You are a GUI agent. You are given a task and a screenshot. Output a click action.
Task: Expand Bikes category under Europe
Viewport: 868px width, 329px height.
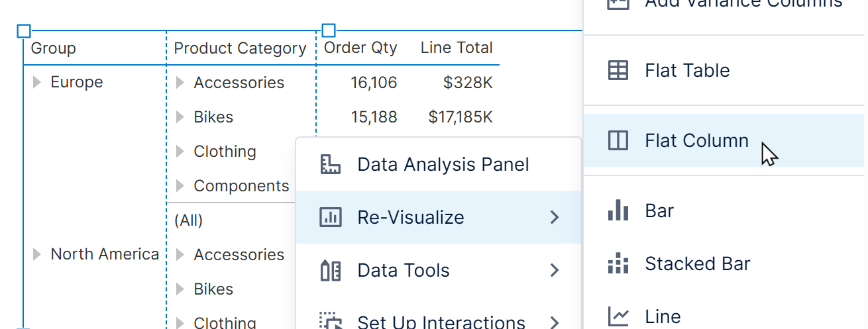180,117
